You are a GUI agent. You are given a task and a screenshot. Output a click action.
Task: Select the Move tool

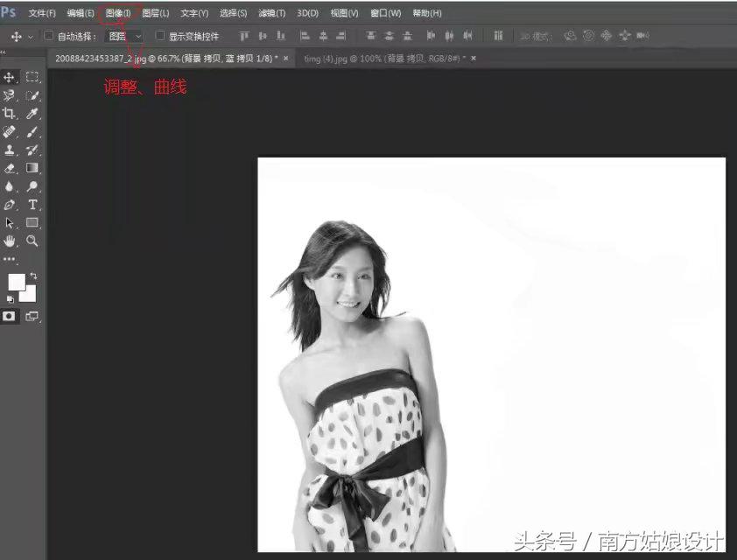[x=11, y=77]
